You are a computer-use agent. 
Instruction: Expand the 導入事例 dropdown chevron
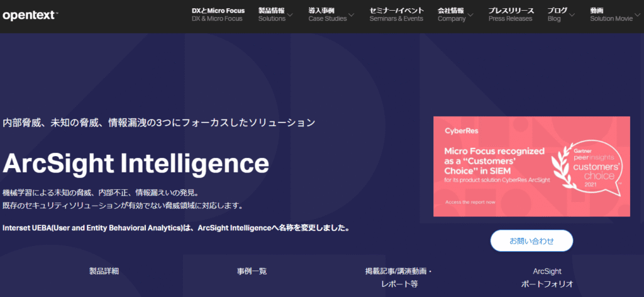coord(351,16)
